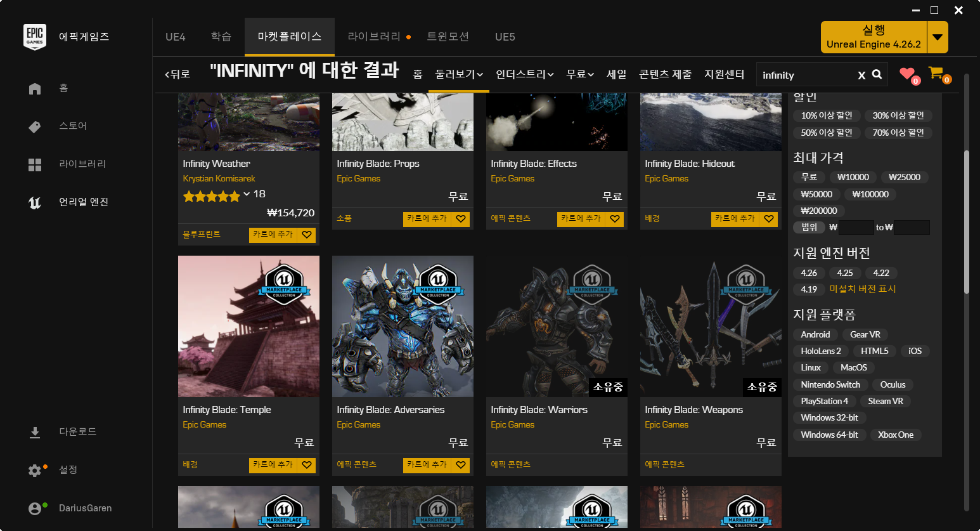Go back with the 뒤로 link

177,74
